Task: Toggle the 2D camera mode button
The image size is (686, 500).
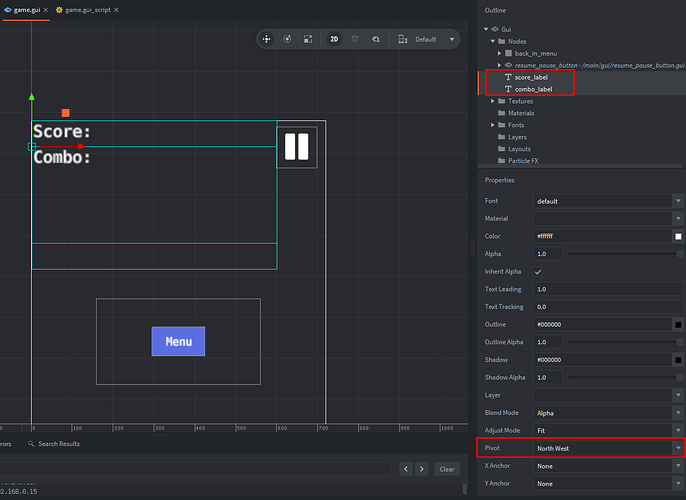Action: [334, 39]
